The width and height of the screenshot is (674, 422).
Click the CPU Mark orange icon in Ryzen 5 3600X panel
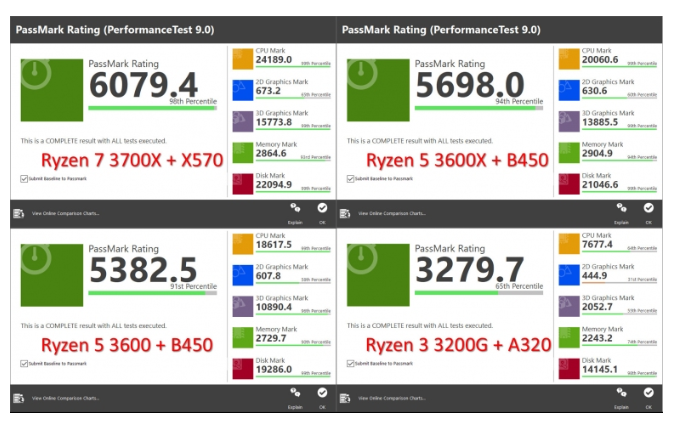569,59
